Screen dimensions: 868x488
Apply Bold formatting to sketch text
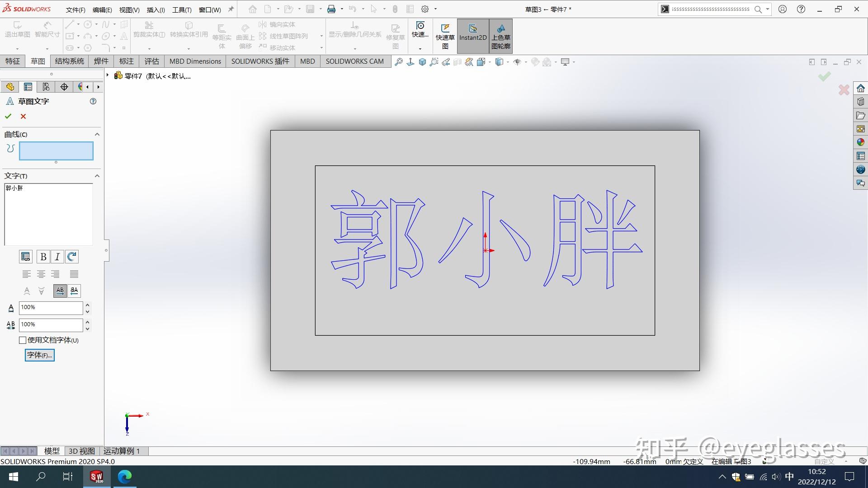tap(43, 257)
